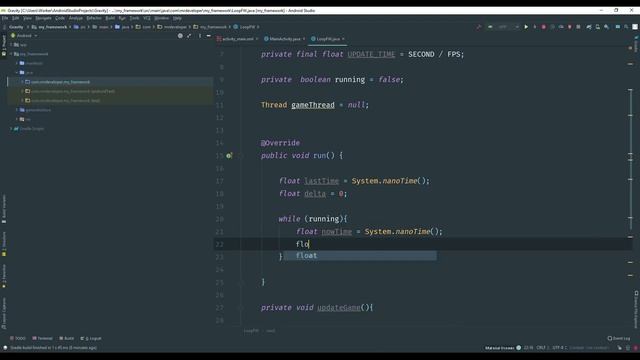The width and height of the screenshot is (640, 360).
Task: Open the Edit menu
Action: [x=16, y=18]
